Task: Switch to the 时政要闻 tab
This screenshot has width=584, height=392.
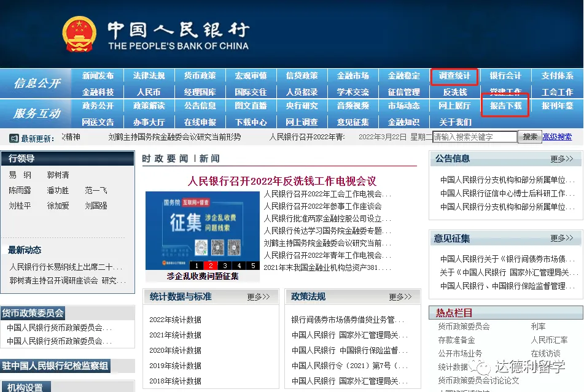Action: click(165, 159)
